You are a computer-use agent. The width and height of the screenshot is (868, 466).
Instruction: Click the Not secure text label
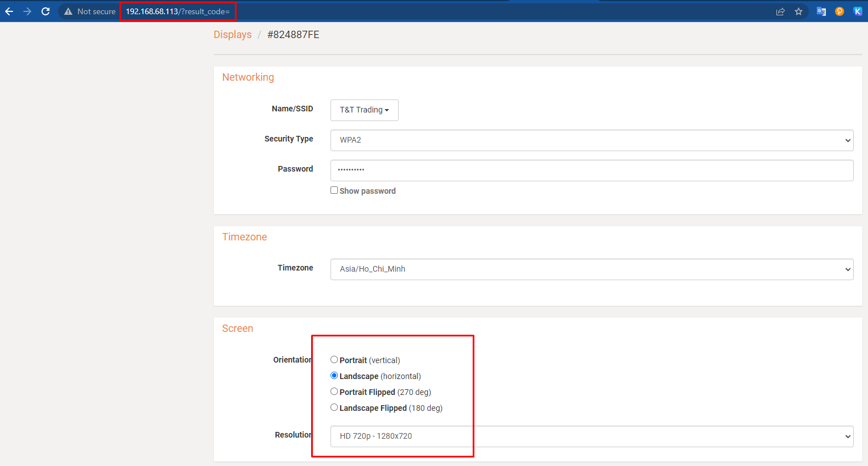pyautogui.click(x=97, y=11)
